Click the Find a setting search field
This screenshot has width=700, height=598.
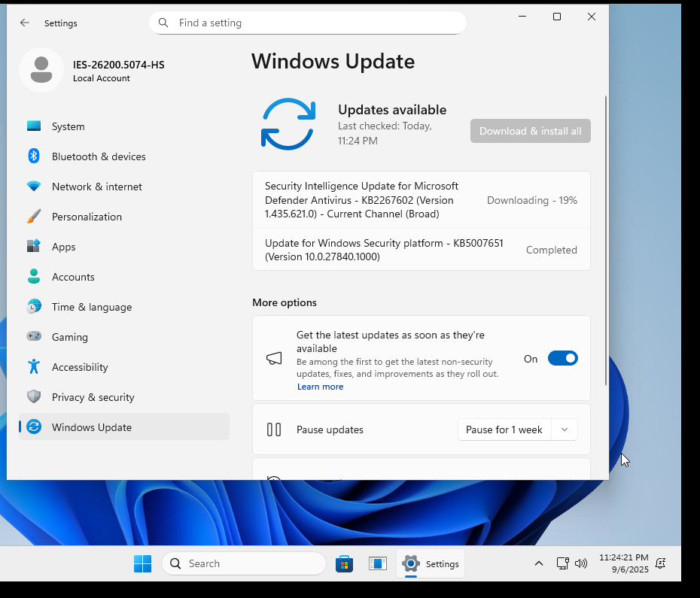pyautogui.click(x=308, y=23)
